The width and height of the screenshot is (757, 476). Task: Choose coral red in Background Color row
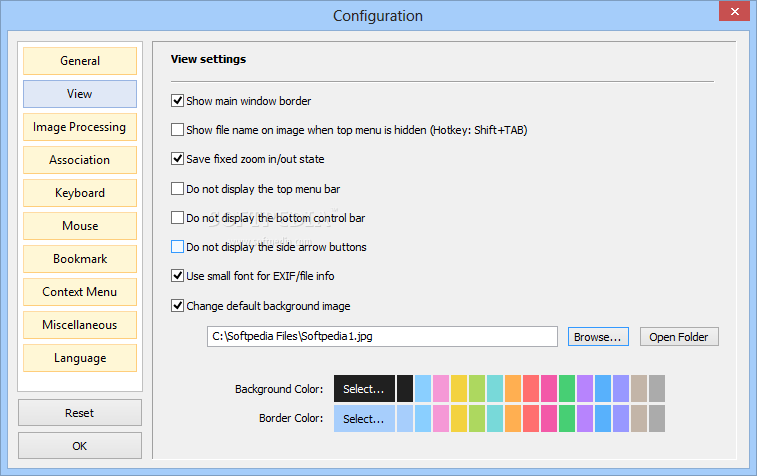point(531,389)
